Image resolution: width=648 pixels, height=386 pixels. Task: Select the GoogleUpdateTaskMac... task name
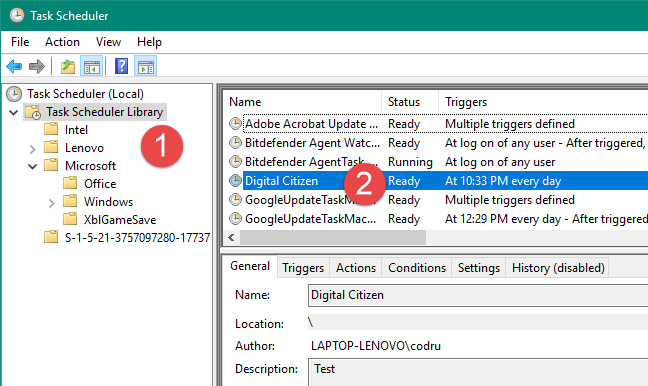pyautogui.click(x=311, y=219)
